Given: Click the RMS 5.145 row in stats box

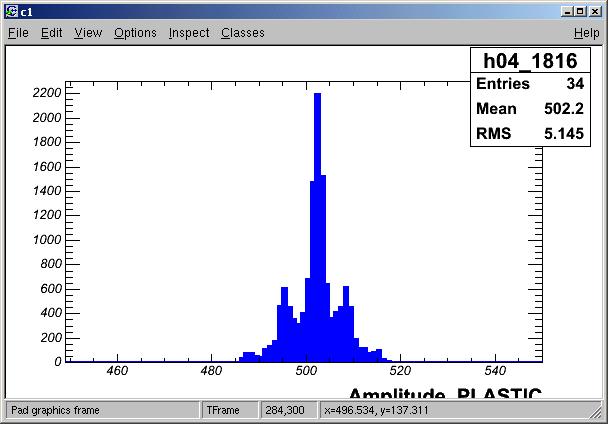Looking at the screenshot, I should (x=530, y=133).
